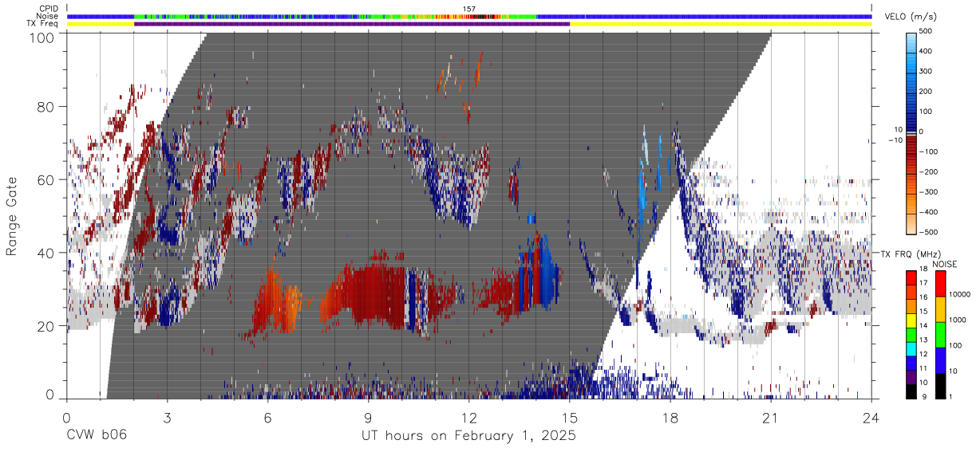The width and height of the screenshot is (980, 452).
Task: Click the 14 tick on TX FRQ legend
Action: (x=925, y=325)
